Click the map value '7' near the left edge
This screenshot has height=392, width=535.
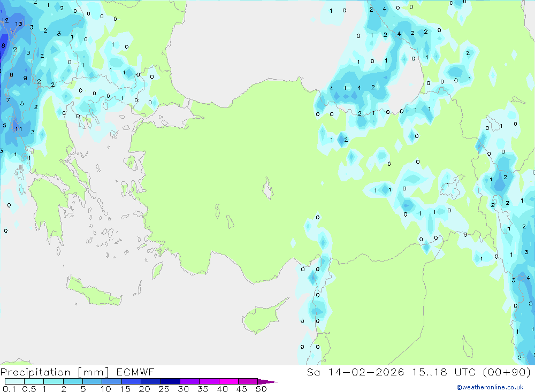(x=8, y=100)
